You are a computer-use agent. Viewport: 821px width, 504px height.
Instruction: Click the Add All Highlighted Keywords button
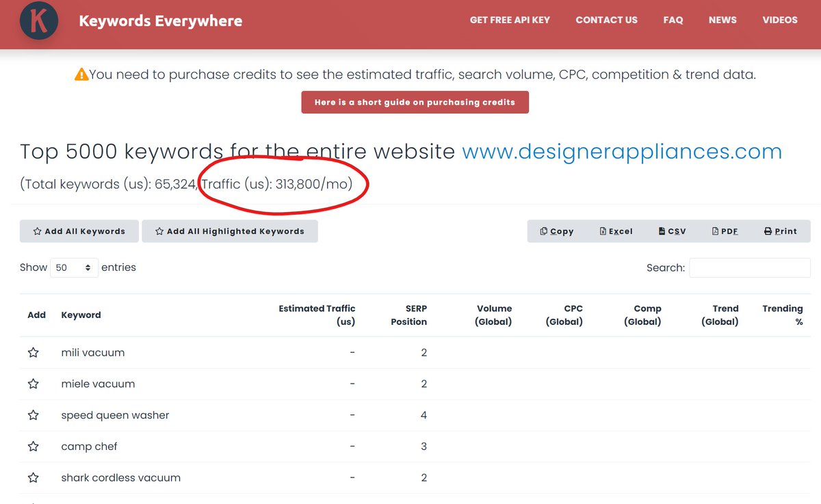pyautogui.click(x=230, y=231)
